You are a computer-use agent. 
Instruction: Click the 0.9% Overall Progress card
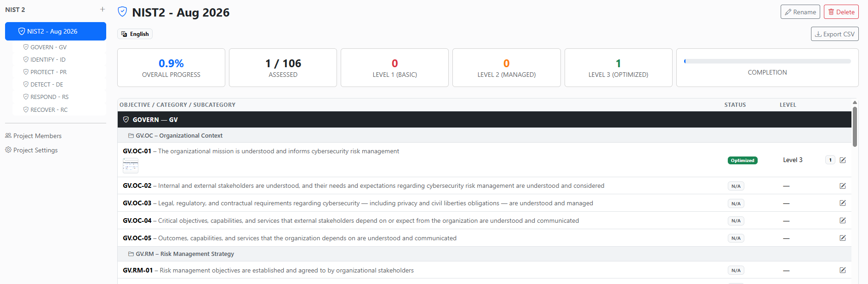click(171, 68)
